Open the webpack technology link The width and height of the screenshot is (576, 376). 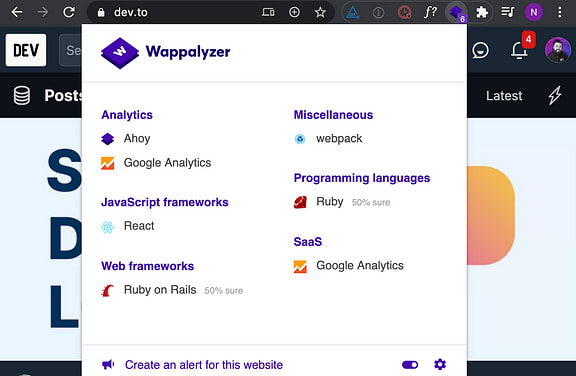click(339, 138)
